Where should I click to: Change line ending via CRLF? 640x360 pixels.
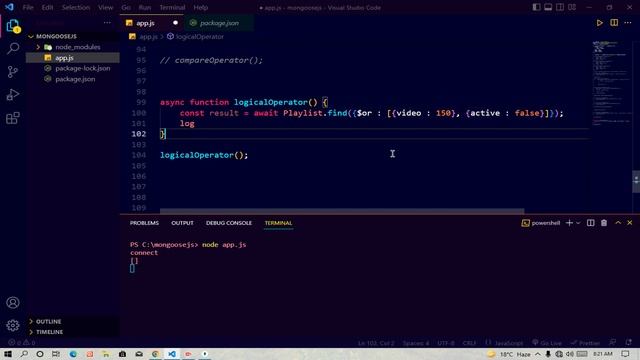pos(469,343)
